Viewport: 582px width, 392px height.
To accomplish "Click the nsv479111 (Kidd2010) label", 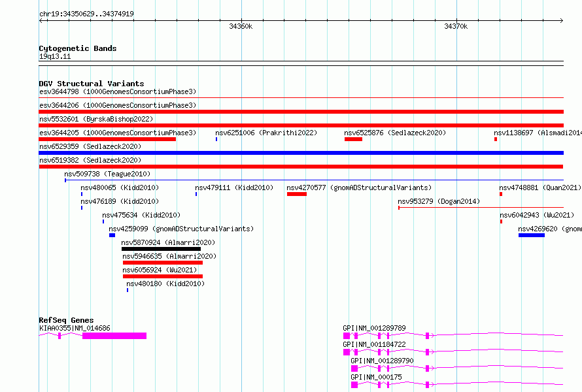I will (x=234, y=188).
